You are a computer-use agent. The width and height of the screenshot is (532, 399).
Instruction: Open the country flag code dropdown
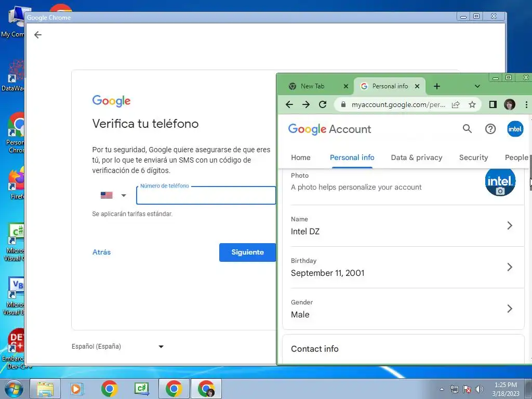(113, 195)
